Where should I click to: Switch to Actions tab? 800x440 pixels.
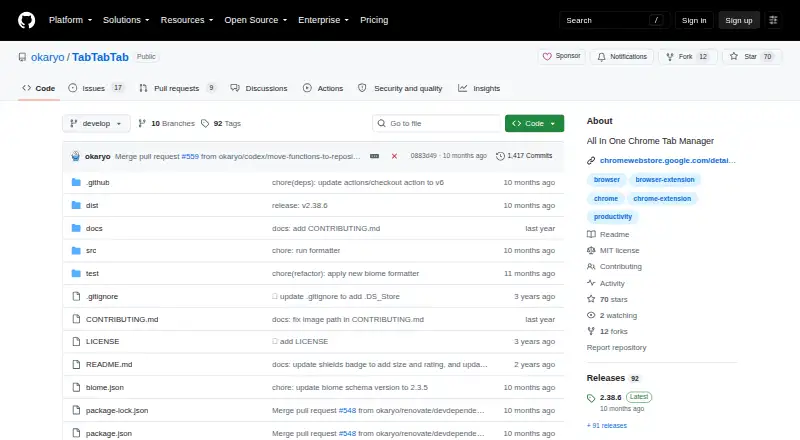[323, 88]
